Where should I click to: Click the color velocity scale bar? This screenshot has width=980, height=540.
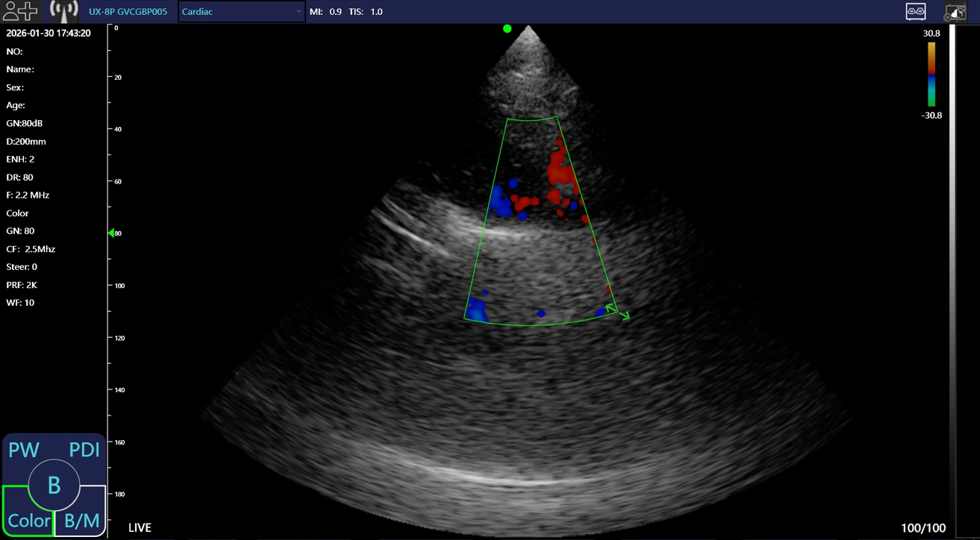click(x=931, y=74)
